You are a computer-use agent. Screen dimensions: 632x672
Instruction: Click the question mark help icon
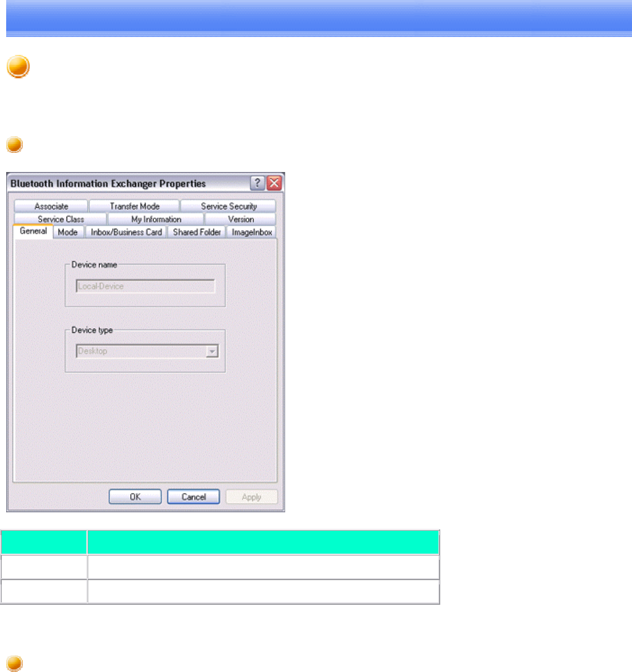click(257, 183)
